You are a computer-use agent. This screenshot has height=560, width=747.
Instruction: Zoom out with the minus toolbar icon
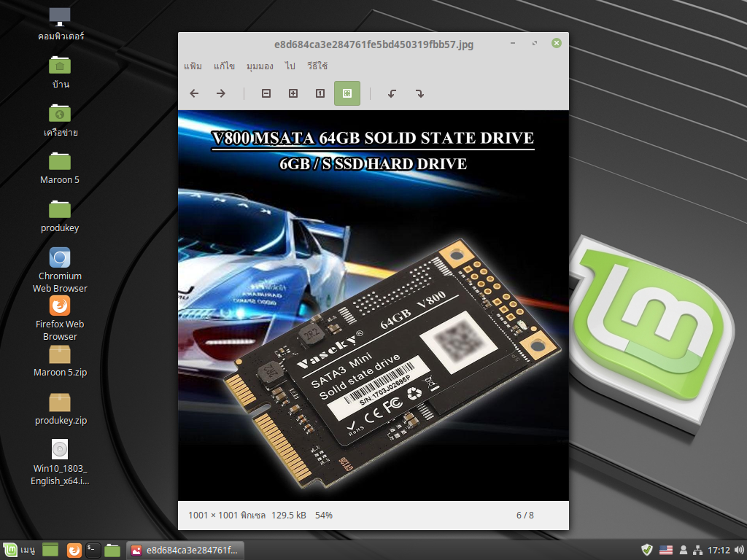266,93
